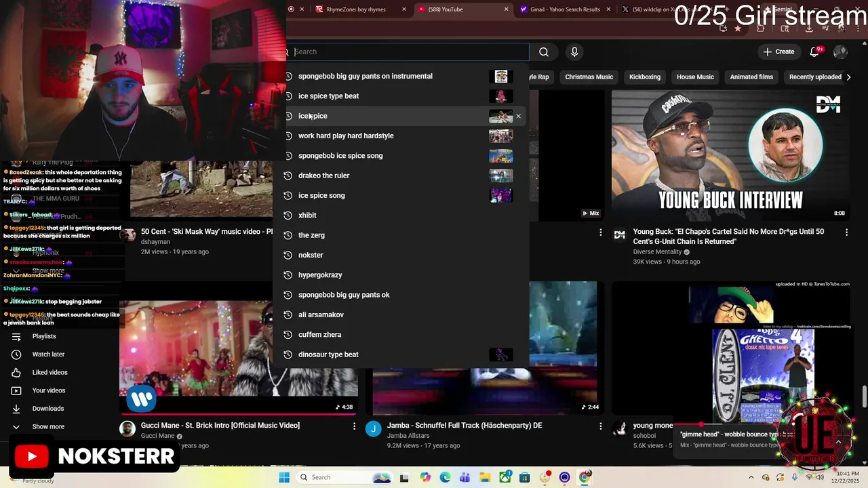This screenshot has height=488, width=868.
Task: Bookmark page with star icon
Action: point(738,28)
